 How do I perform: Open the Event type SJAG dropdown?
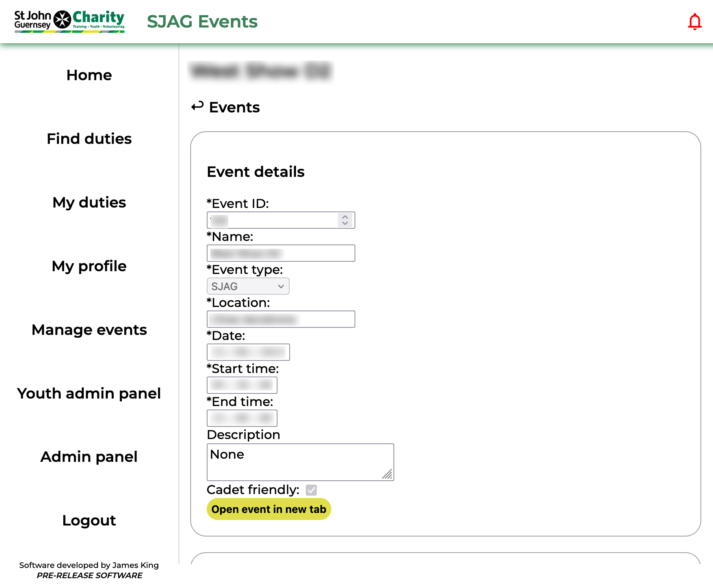pyautogui.click(x=248, y=286)
